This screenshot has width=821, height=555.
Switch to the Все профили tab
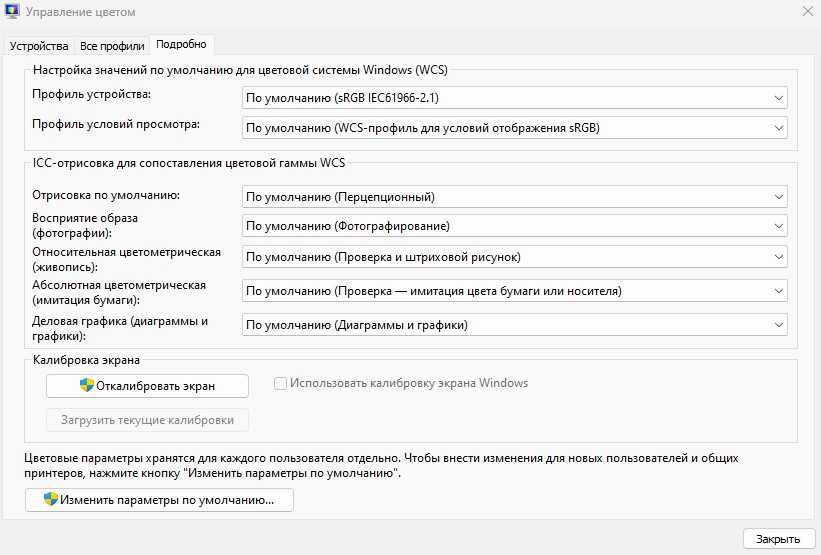(x=111, y=46)
